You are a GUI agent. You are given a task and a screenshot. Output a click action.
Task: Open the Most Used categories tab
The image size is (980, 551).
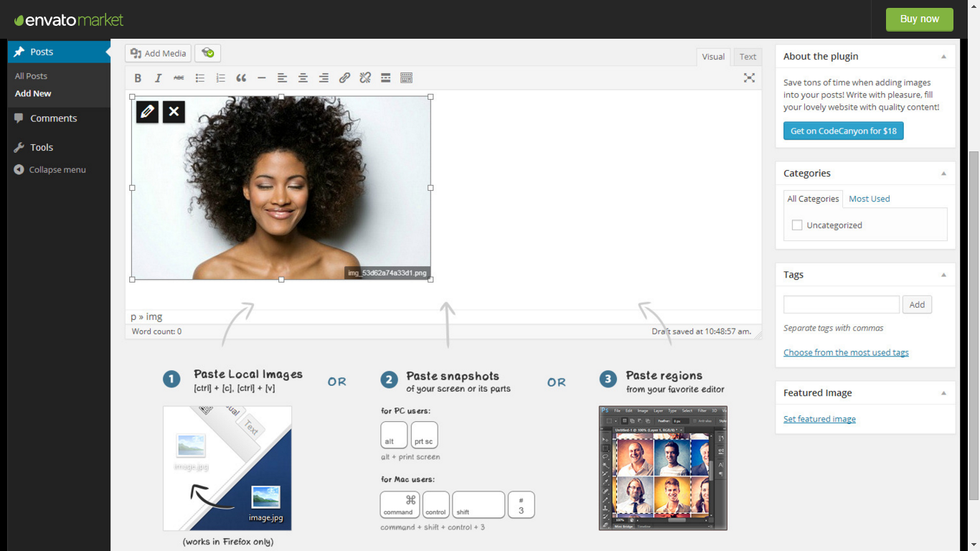point(869,199)
